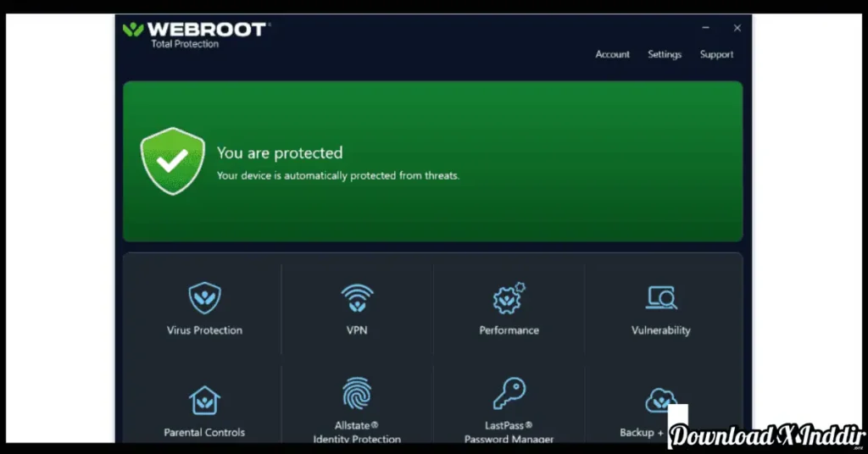Open the Account menu

(x=612, y=54)
